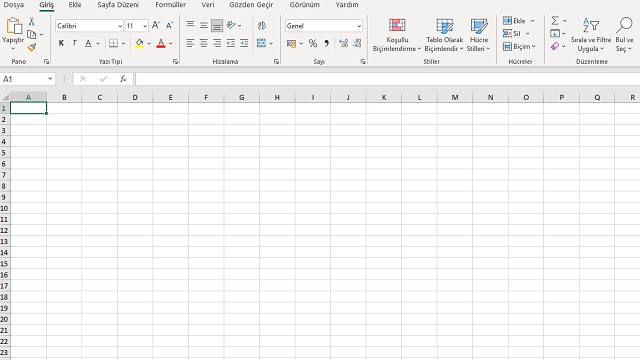640x360 pixels.
Task: Toggle Underline (A) formatting
Action: (88, 43)
